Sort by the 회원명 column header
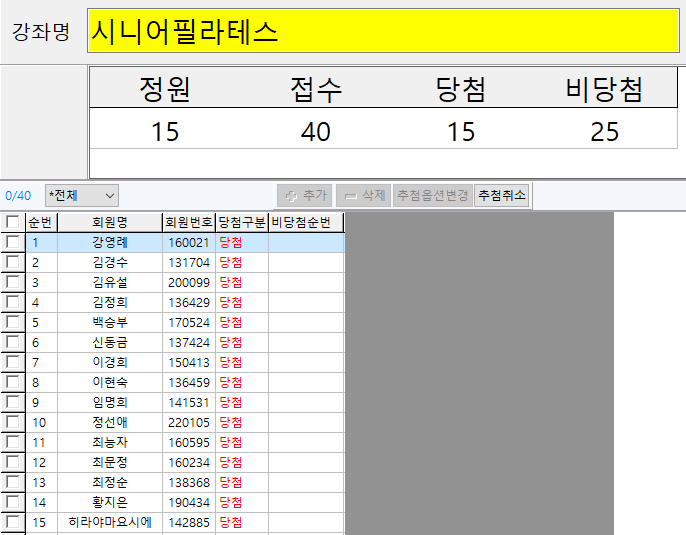The image size is (686, 535). click(110, 222)
